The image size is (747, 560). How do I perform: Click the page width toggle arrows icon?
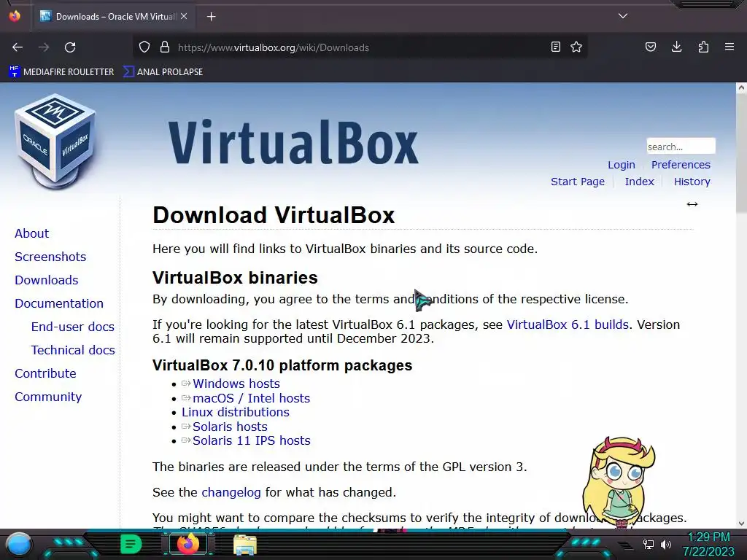click(x=692, y=204)
